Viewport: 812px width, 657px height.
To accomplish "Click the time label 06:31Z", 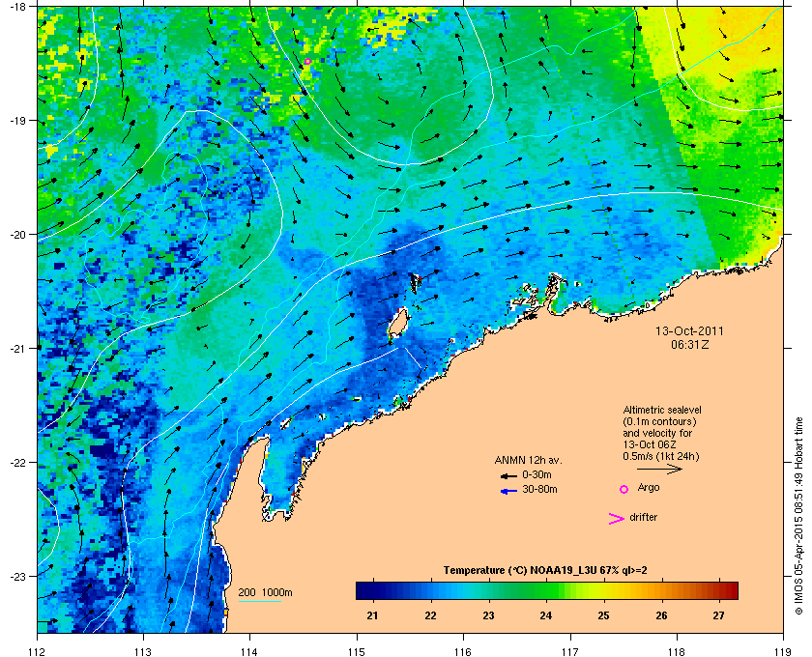I will pyautogui.click(x=690, y=344).
